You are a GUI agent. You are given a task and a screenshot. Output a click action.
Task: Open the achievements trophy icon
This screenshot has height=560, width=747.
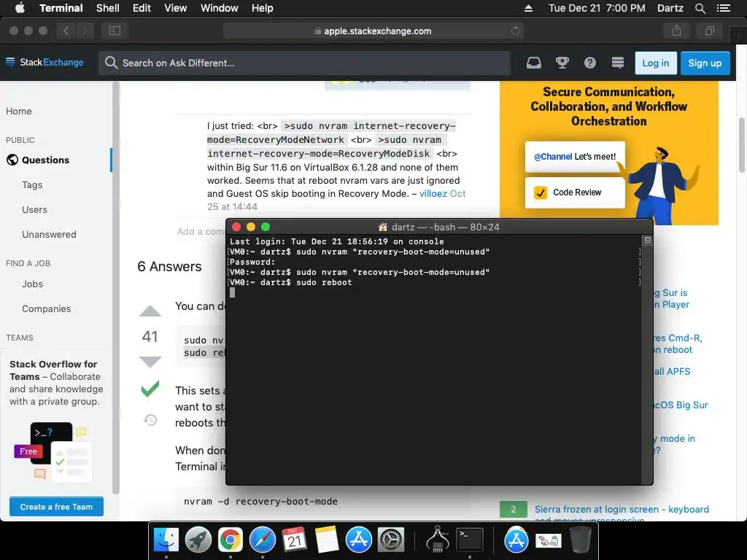562,63
